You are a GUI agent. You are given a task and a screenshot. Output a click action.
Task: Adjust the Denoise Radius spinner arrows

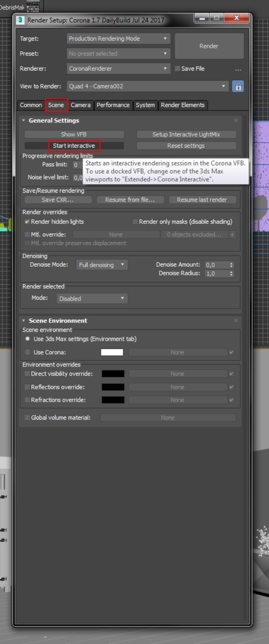pyautogui.click(x=232, y=274)
